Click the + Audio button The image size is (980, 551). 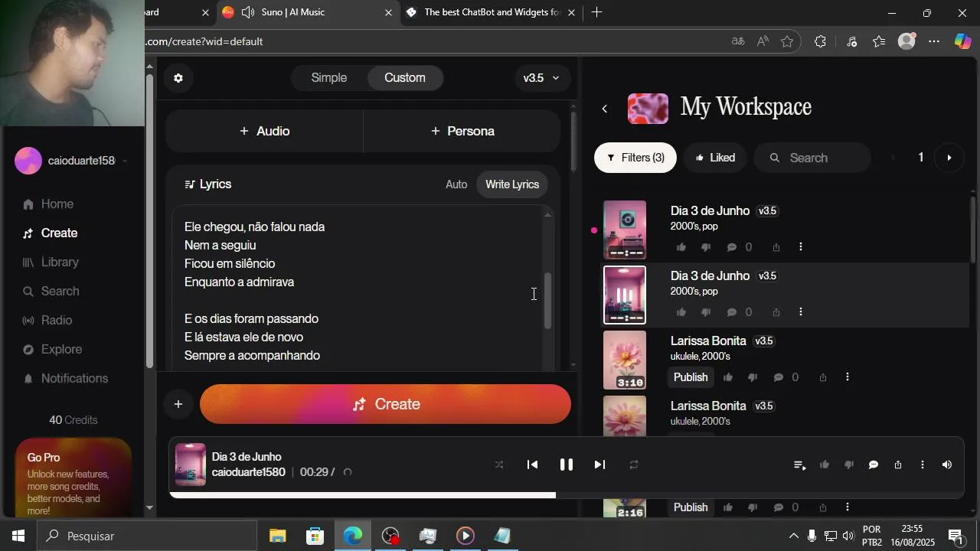(x=264, y=131)
